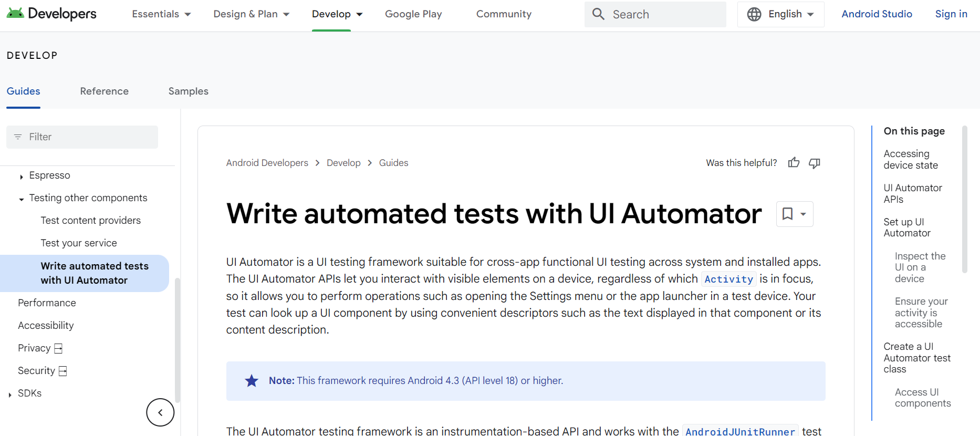Switch to the Guides tab
The width and height of the screenshot is (980, 436).
pos(24,91)
